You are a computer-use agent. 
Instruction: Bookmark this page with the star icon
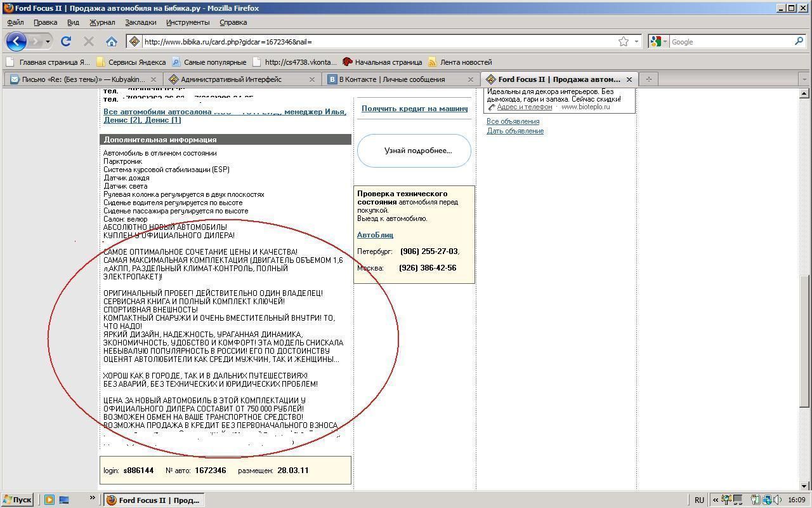(624, 42)
